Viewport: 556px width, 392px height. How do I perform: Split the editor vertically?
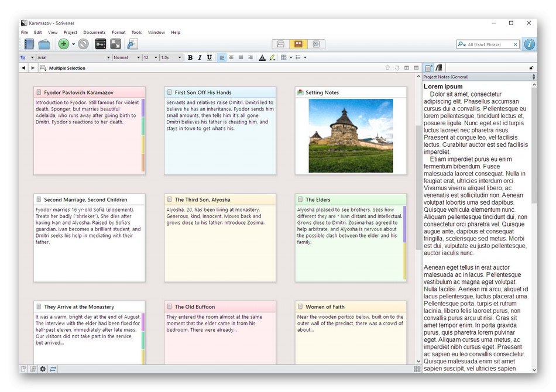coord(406,68)
